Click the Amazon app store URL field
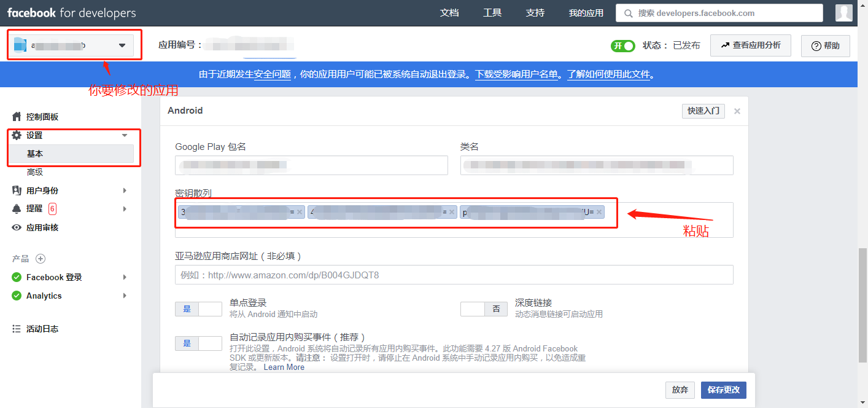Image resolution: width=868 pixels, height=408 pixels. (454, 275)
